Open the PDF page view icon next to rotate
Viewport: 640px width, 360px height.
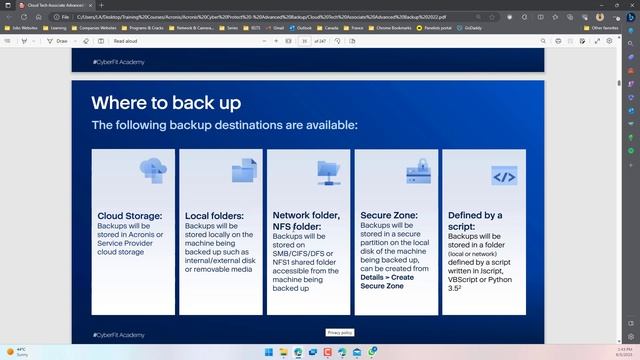352,41
